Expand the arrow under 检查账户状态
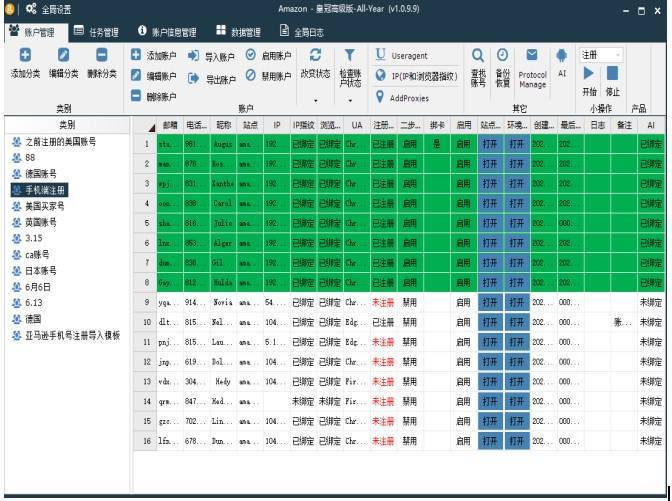672x501 pixels. coord(350,101)
